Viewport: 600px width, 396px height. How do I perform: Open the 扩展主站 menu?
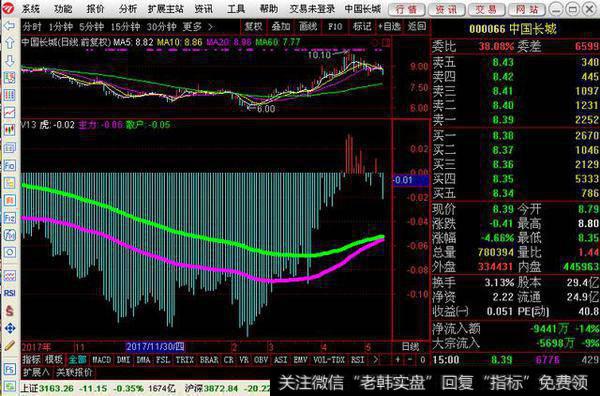point(166,9)
